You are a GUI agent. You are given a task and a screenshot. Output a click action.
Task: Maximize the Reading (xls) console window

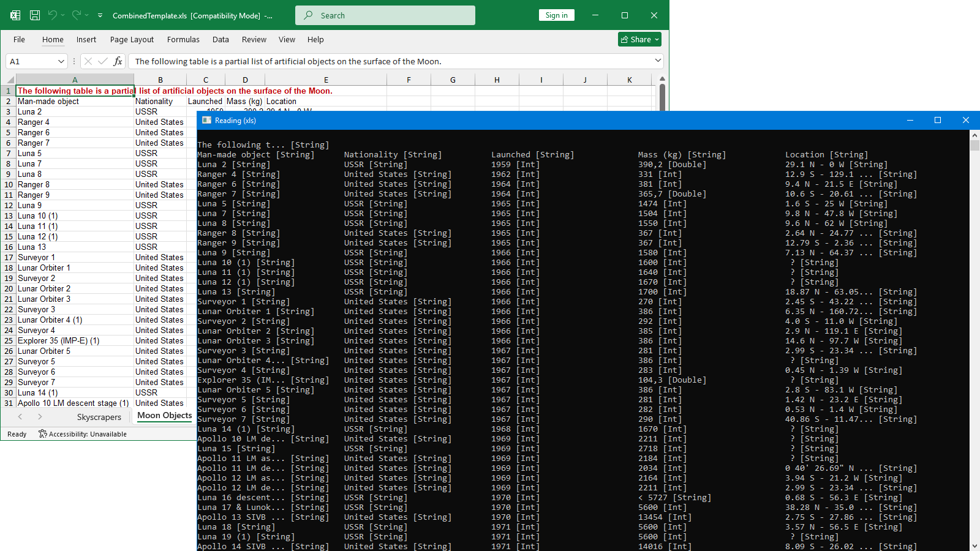(937, 120)
